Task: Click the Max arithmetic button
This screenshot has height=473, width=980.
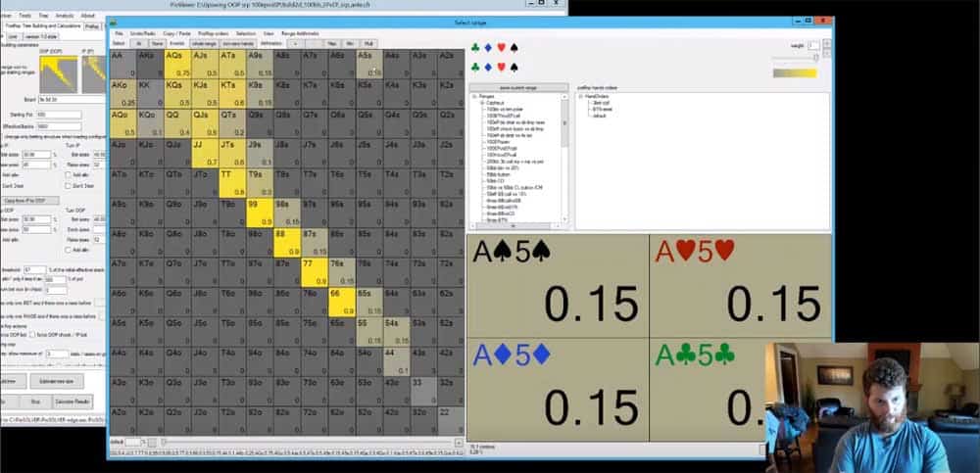Action: click(332, 44)
